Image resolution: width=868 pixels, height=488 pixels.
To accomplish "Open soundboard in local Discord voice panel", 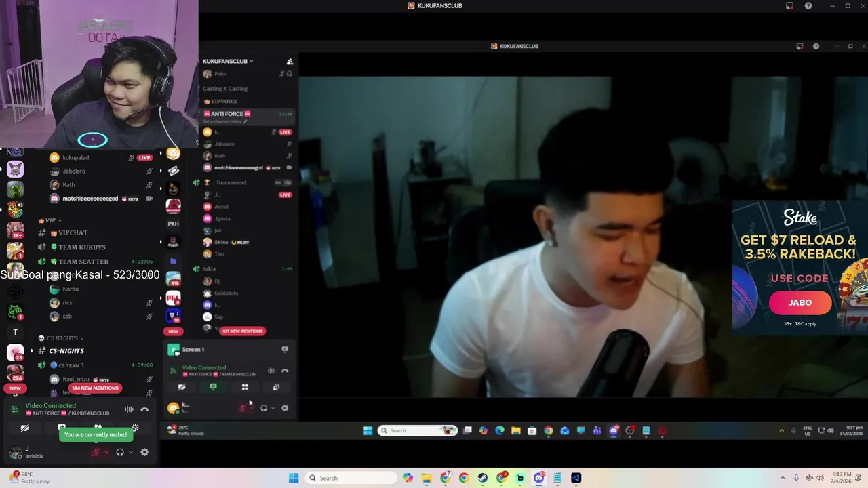I will click(x=135, y=428).
